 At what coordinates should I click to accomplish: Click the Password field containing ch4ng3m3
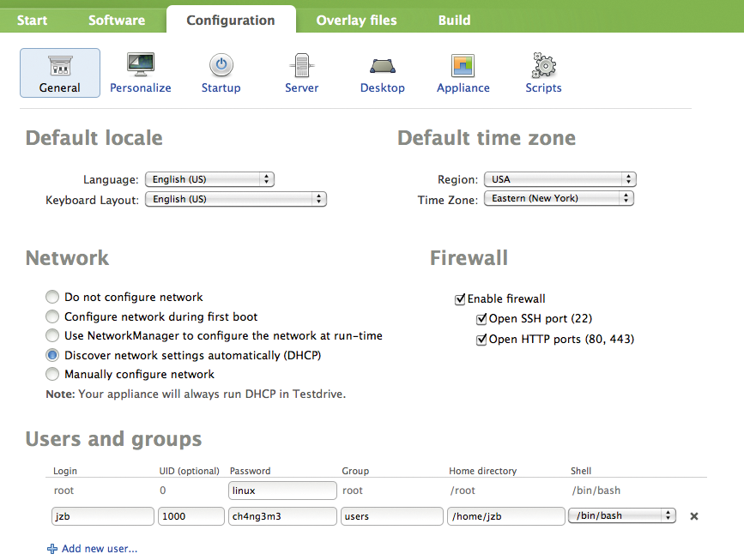pyautogui.click(x=282, y=516)
